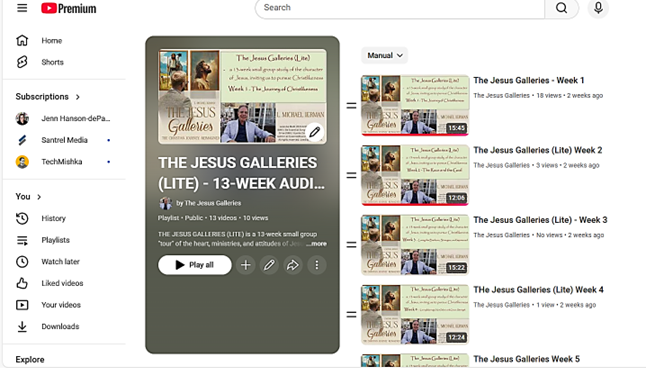Viewport: 646px width, 368px height.
Task: Click channel name under Week 1 video
Action: tap(501, 96)
